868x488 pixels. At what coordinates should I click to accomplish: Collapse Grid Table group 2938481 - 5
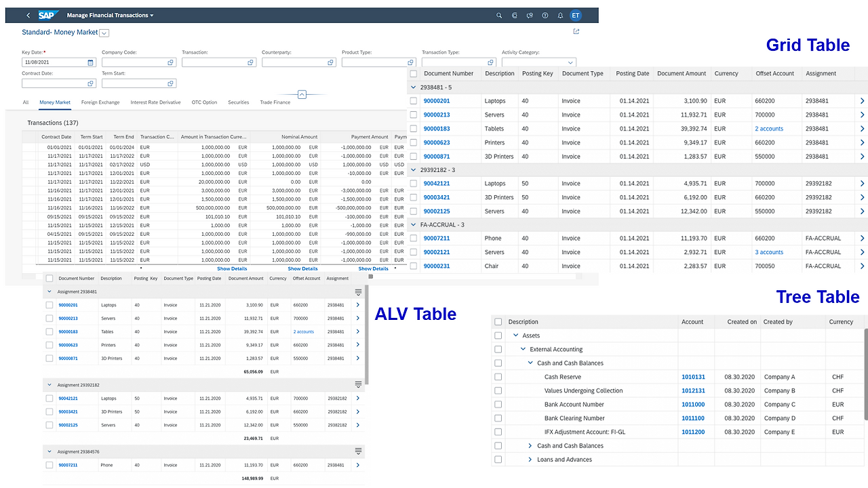(414, 87)
